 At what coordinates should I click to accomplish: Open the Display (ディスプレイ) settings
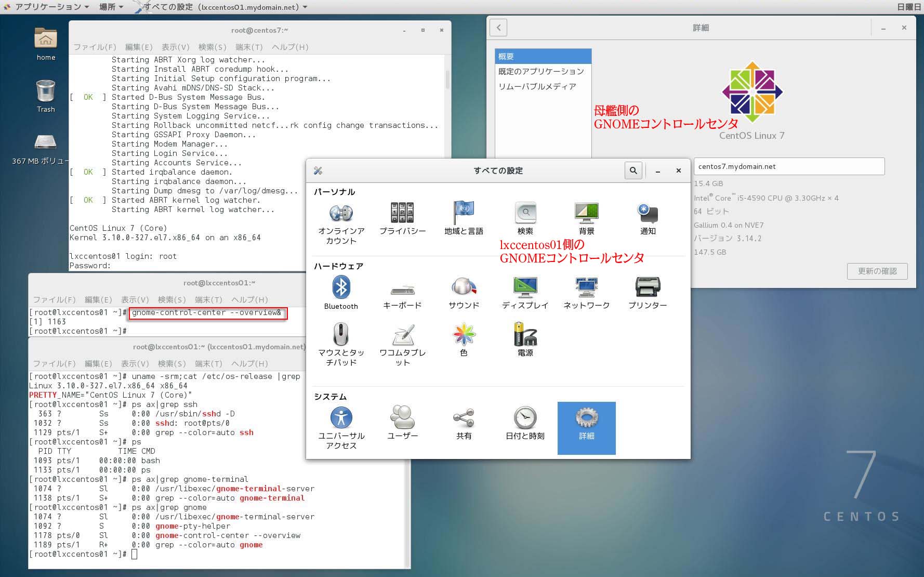(525, 293)
